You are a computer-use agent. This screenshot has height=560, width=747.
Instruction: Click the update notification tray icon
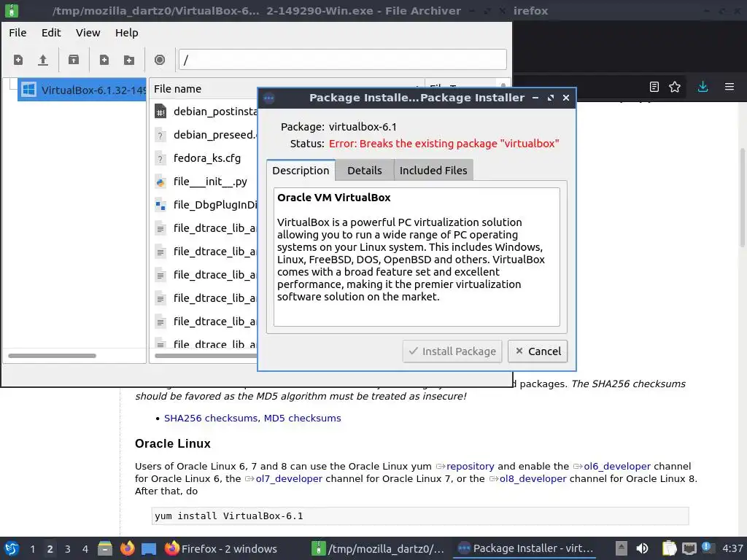click(x=708, y=548)
